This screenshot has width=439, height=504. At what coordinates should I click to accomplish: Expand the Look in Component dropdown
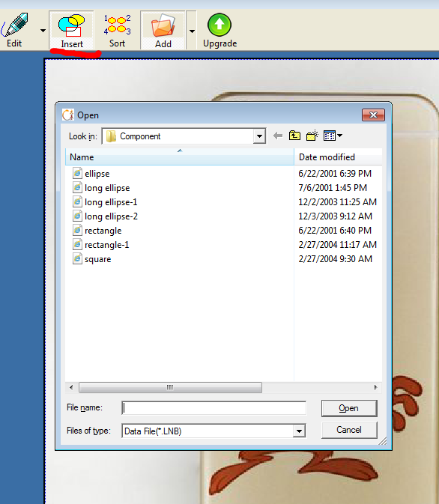click(259, 136)
